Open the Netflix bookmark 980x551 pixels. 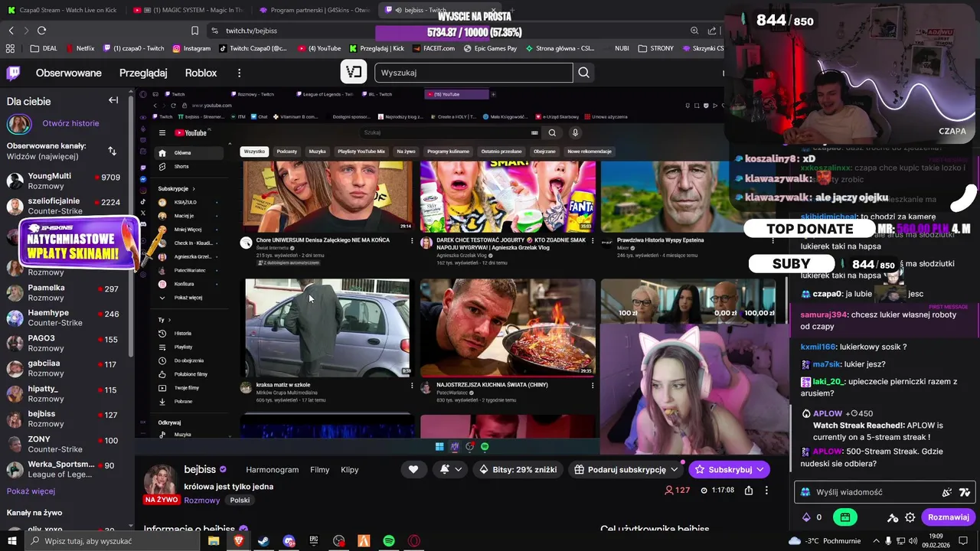coord(80,48)
